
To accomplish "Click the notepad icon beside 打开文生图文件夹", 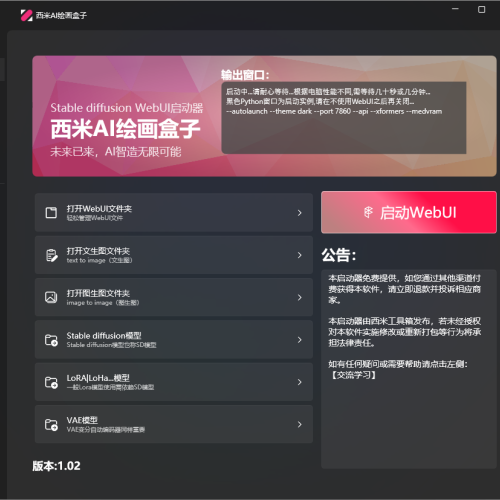I will 51,255.
